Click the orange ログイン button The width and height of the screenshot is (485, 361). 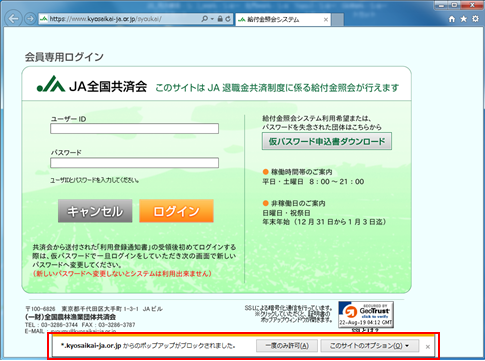pyautogui.click(x=176, y=211)
